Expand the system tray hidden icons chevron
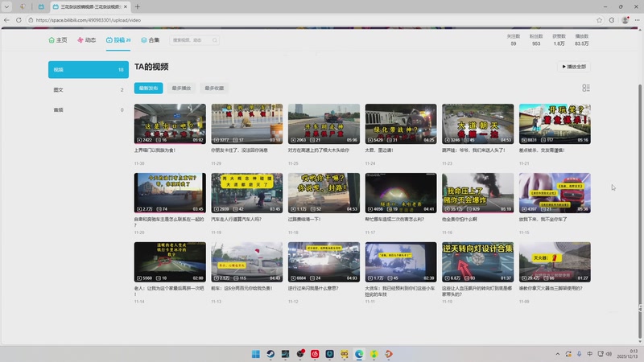Viewport: 644px width, 362px height. (556, 354)
